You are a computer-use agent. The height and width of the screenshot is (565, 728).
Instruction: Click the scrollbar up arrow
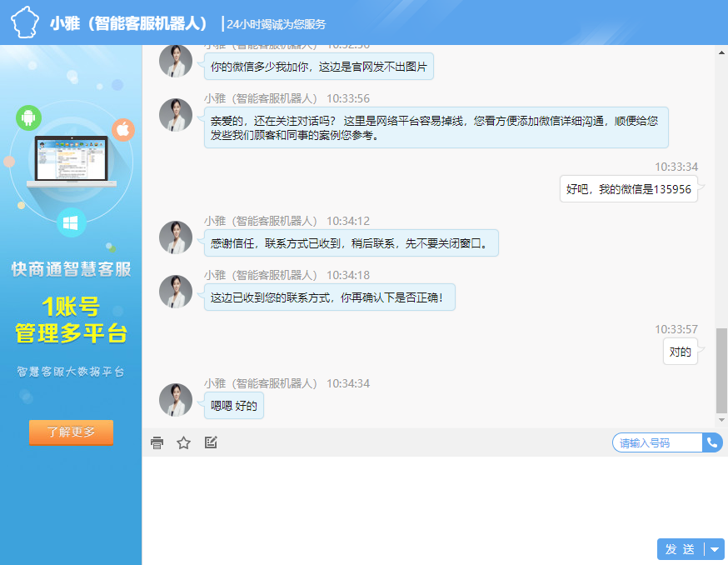coord(721,52)
